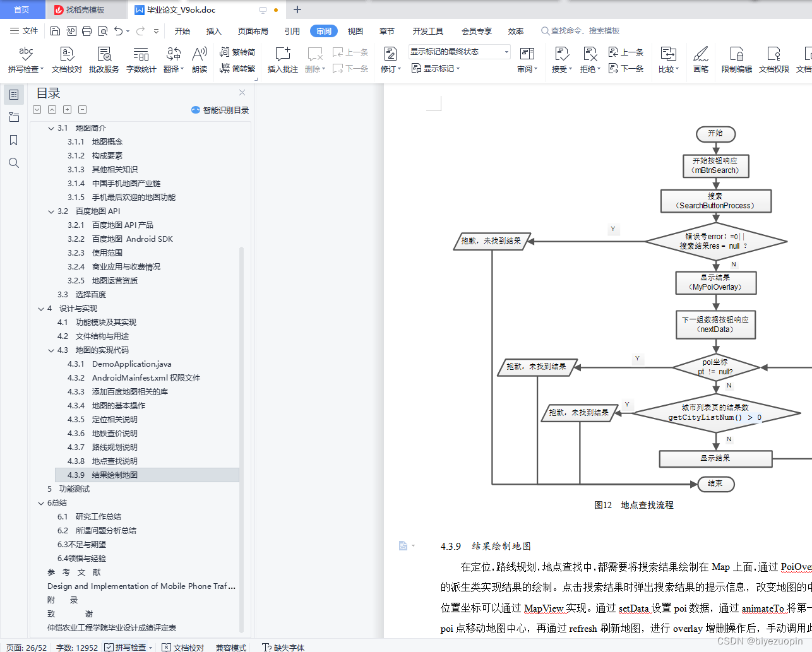
Task: Expand the outline level dropdown box in TOC
Action: [37, 109]
